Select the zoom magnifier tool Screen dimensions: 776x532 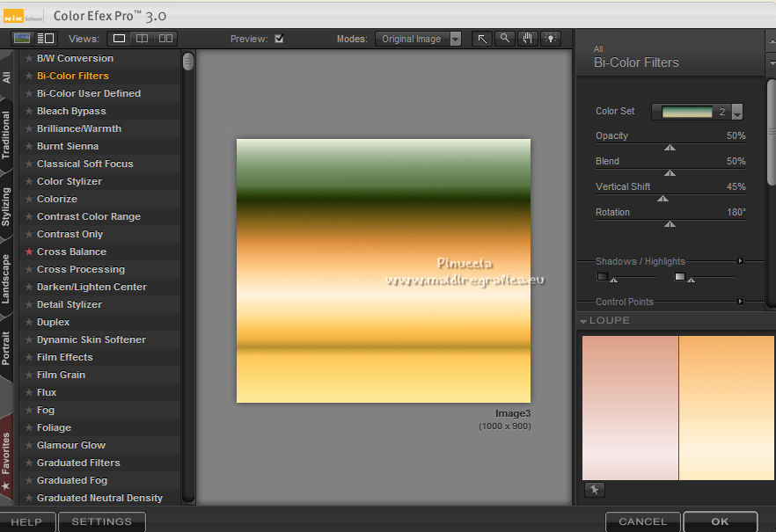(x=504, y=39)
